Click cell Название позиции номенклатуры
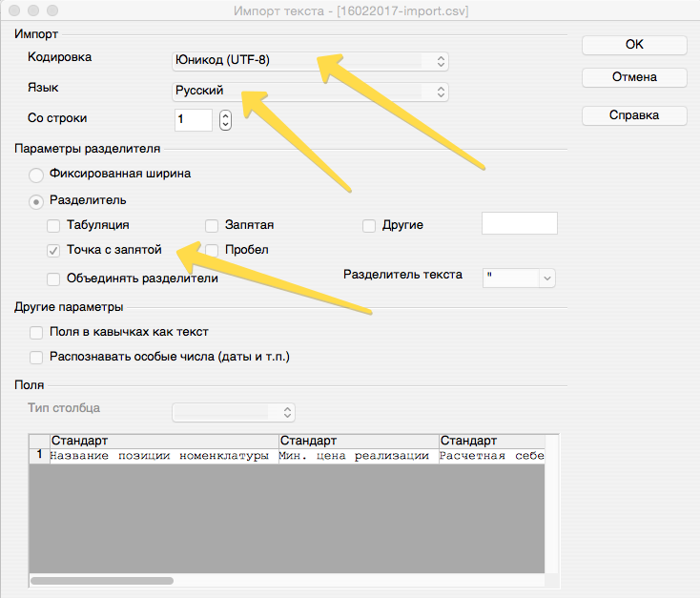Screen dimensions: 700x598 coord(164,456)
